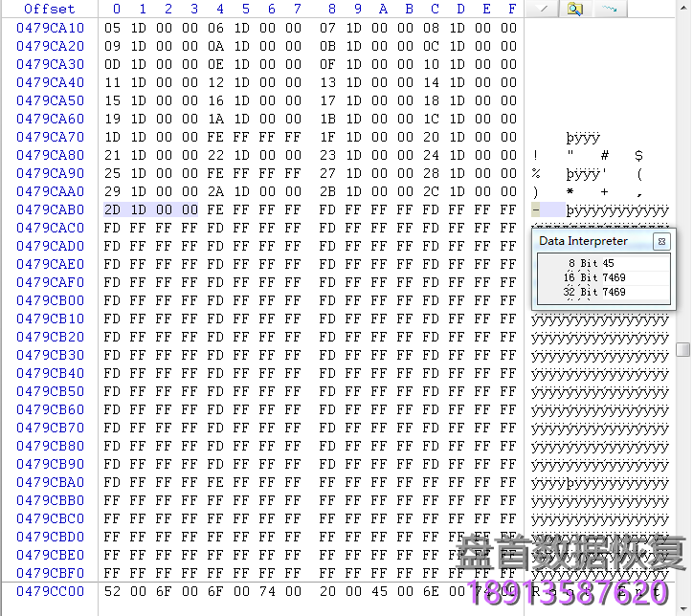The height and width of the screenshot is (616, 693).
Task: Click offset label 0479CC00
Action: [50, 591]
